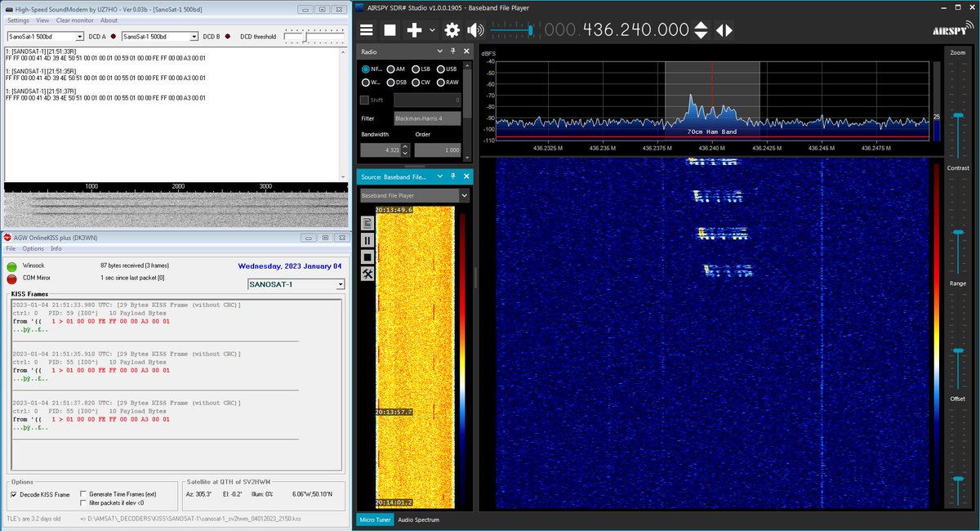Add a new panel using the plus icon
Image resolution: width=980 pixels, height=531 pixels.
pyautogui.click(x=415, y=29)
